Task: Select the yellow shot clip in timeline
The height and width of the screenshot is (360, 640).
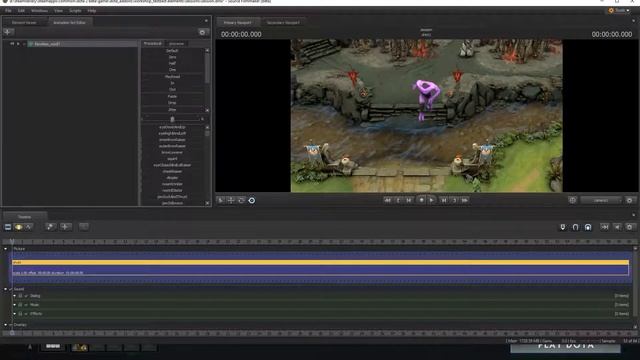Action: (x=320, y=262)
